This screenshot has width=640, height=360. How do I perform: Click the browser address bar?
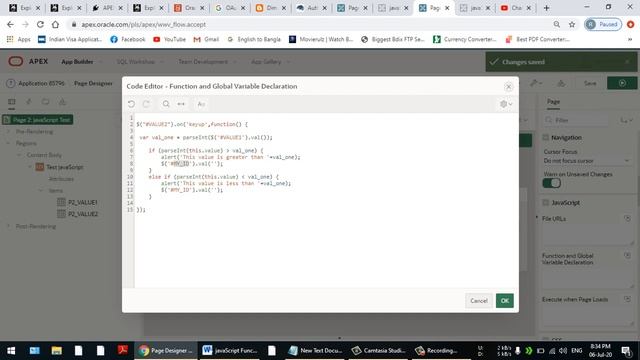[x=310, y=24]
